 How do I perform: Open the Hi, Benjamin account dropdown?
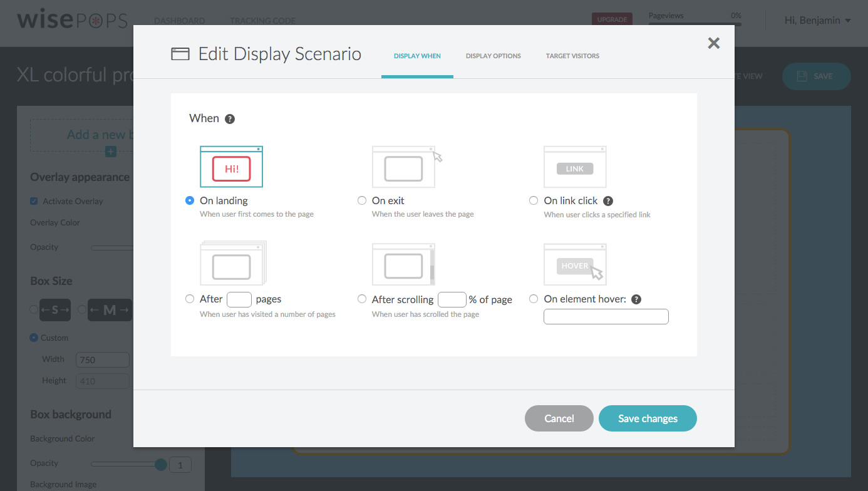click(x=817, y=20)
